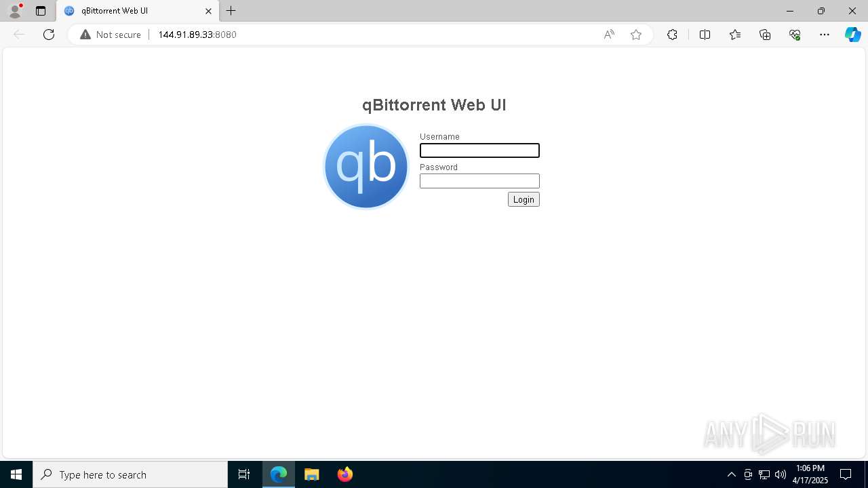Image resolution: width=868 pixels, height=488 pixels.
Task: Open the volume speaker icon
Action: [x=781, y=474]
